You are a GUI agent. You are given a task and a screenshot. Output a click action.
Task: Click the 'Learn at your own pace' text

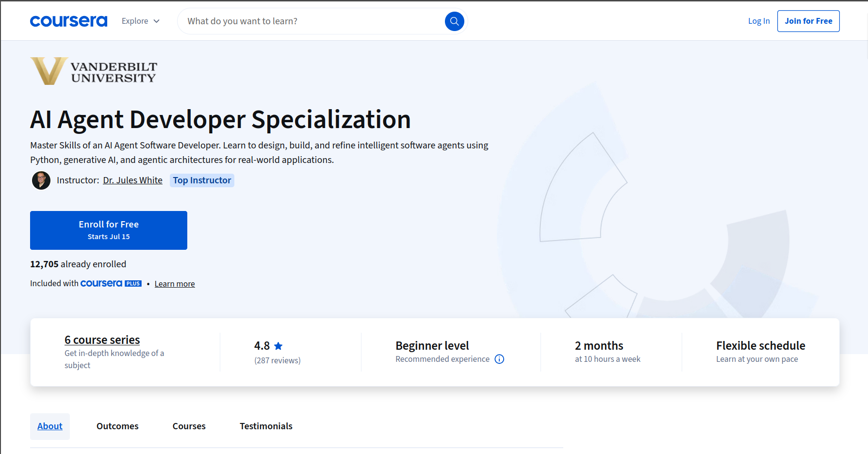point(757,359)
